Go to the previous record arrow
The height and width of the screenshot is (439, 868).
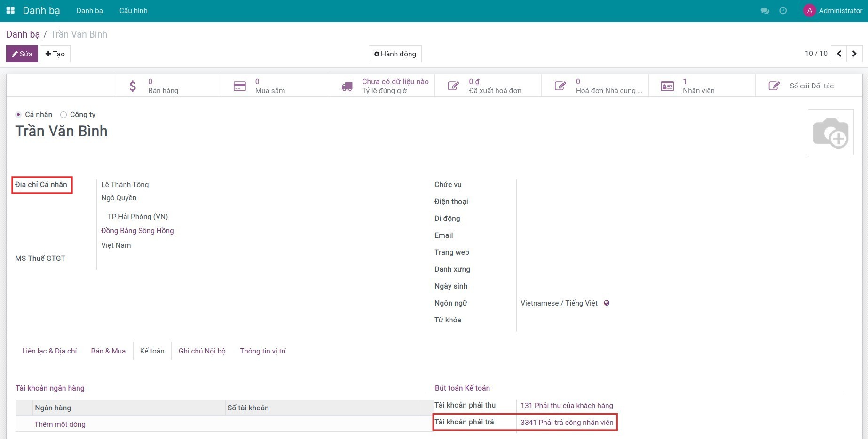[x=839, y=54]
